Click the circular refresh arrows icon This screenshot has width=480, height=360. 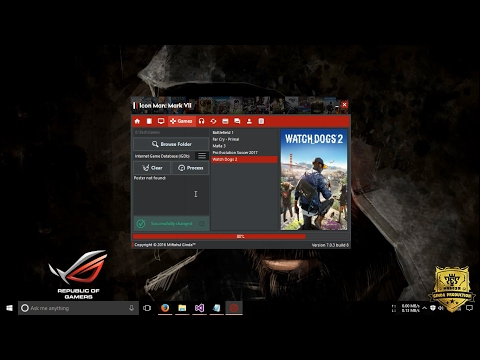[x=213, y=121]
